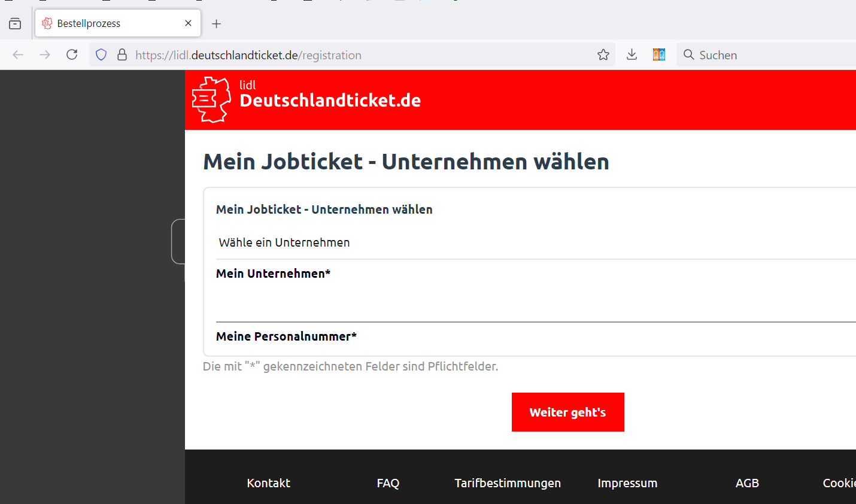Reload the current page
This screenshot has height=504, width=856.
[72, 55]
